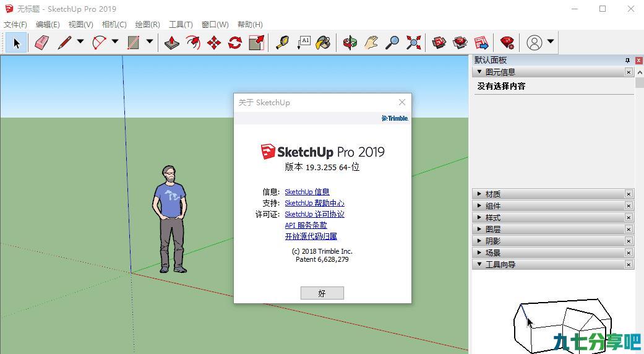Select the Rotate tool
The width and height of the screenshot is (644, 354).
(235, 43)
